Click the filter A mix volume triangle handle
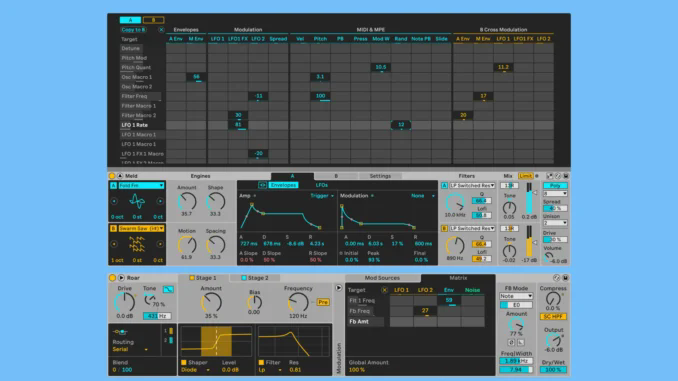The image size is (678, 381). tap(535, 193)
